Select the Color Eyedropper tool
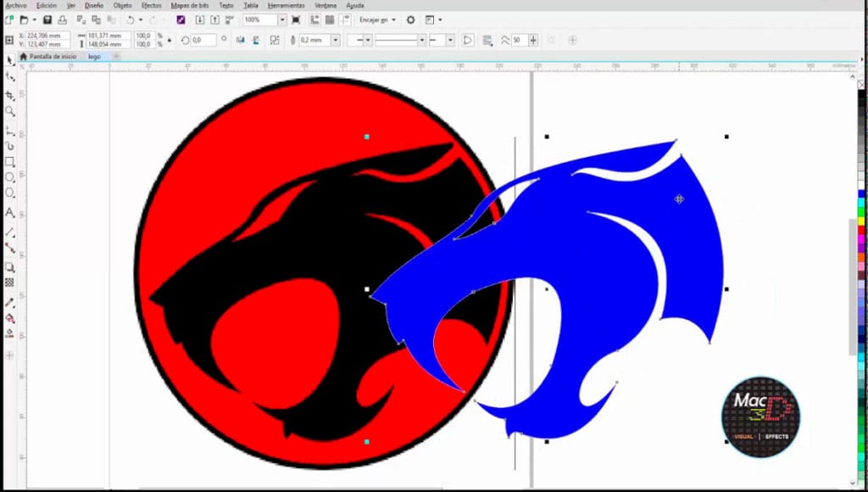Viewport: 868px width, 492px height. click(9, 303)
